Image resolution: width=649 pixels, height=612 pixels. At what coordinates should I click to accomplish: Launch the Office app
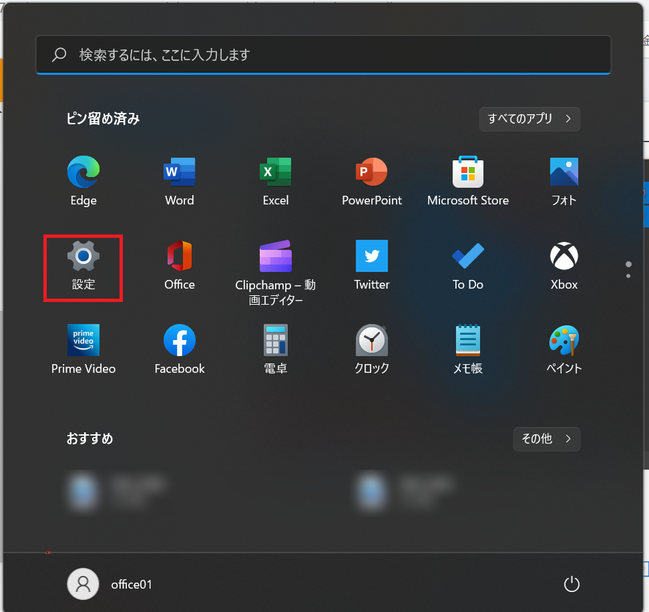[x=179, y=266]
